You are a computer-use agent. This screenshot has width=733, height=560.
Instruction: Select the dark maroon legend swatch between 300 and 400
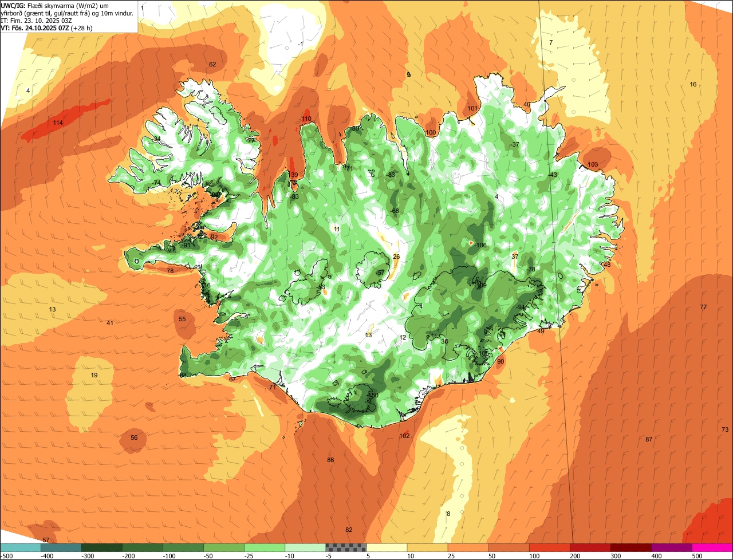click(x=631, y=547)
